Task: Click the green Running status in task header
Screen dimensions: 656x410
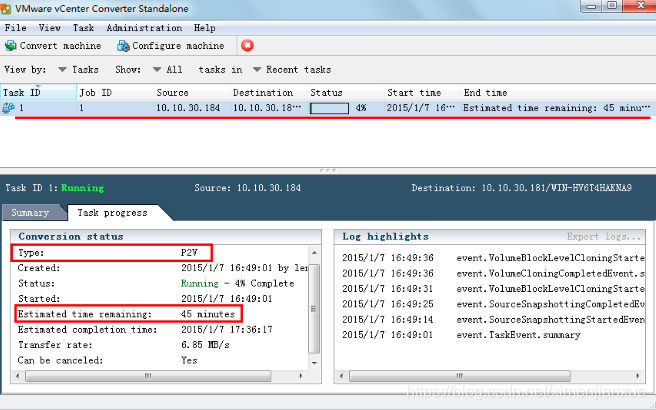Action: tap(82, 188)
